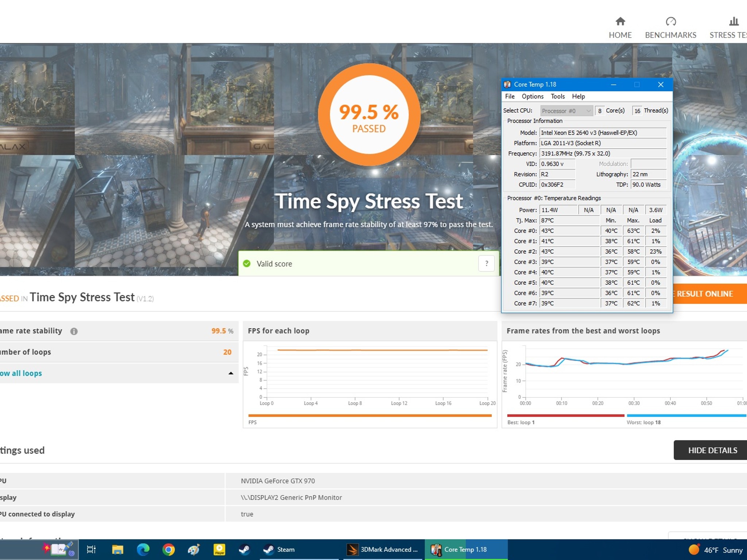The image size is (747, 560).
Task: Click the NVIDIA GeForce GTX 970 value
Action: point(278,481)
